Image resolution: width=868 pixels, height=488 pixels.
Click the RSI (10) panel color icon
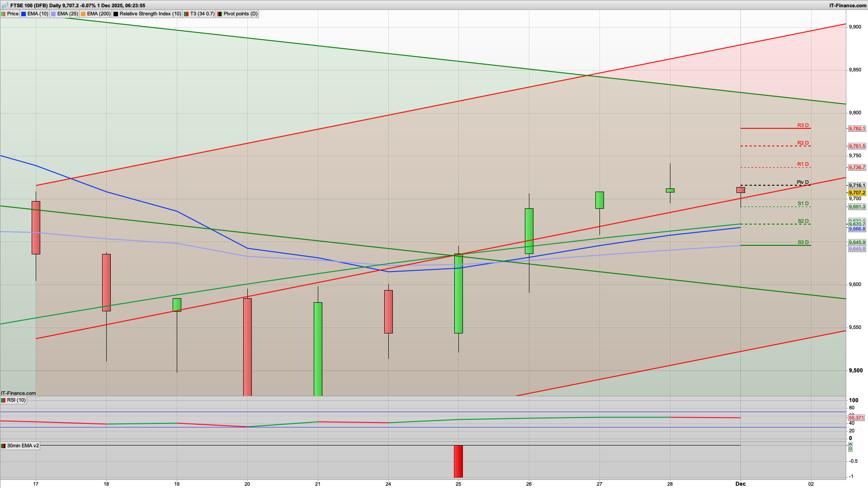tap(4, 400)
